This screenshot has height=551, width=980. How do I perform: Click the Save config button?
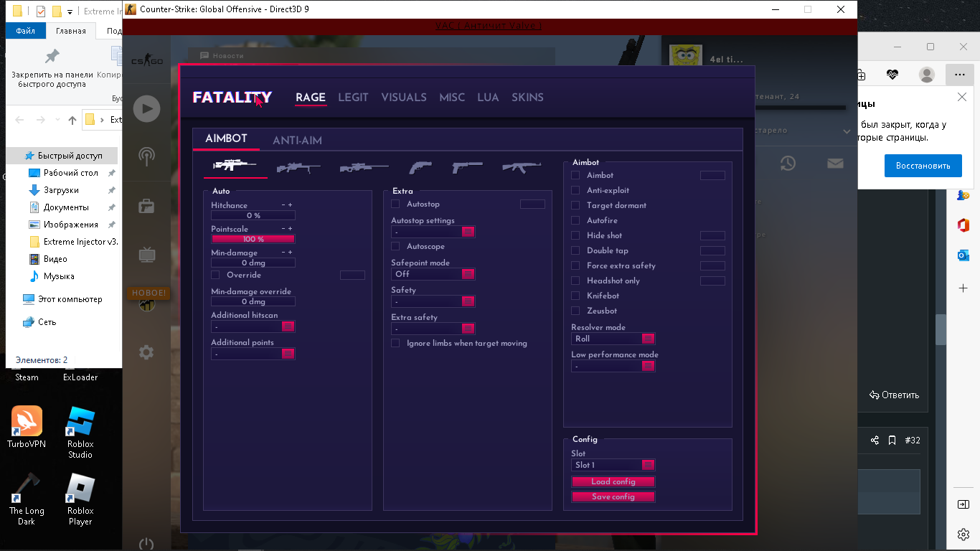(613, 496)
